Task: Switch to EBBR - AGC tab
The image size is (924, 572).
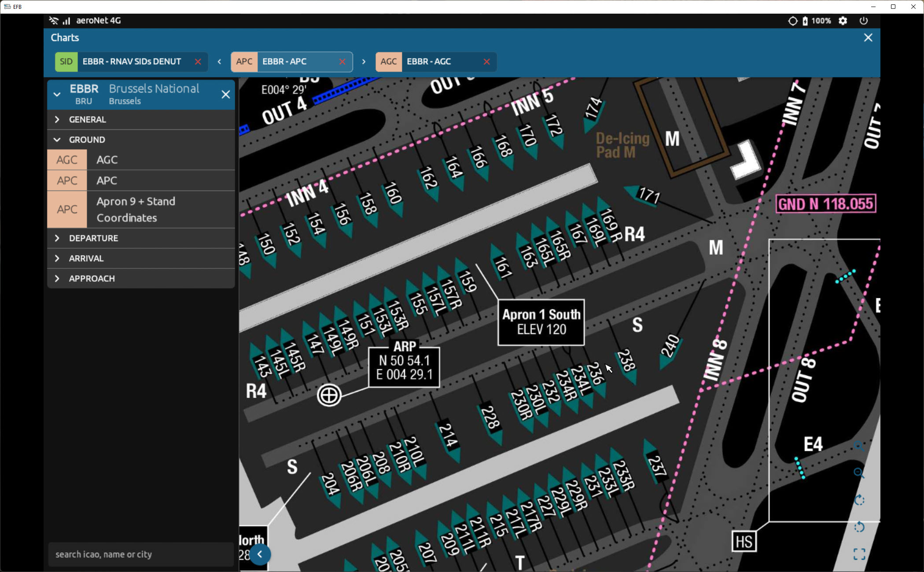Action: [x=429, y=62]
